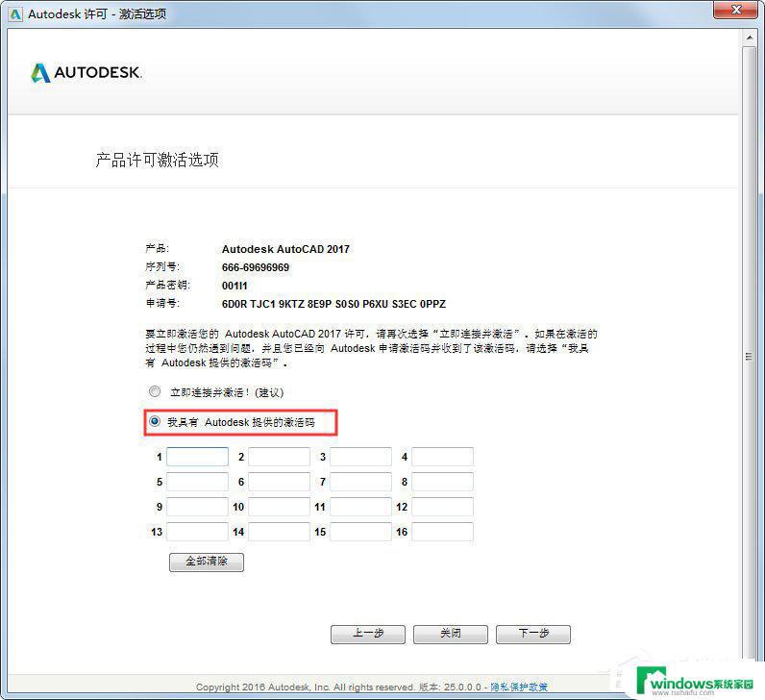Activate code input box 15
765x700 pixels.
pos(361,532)
